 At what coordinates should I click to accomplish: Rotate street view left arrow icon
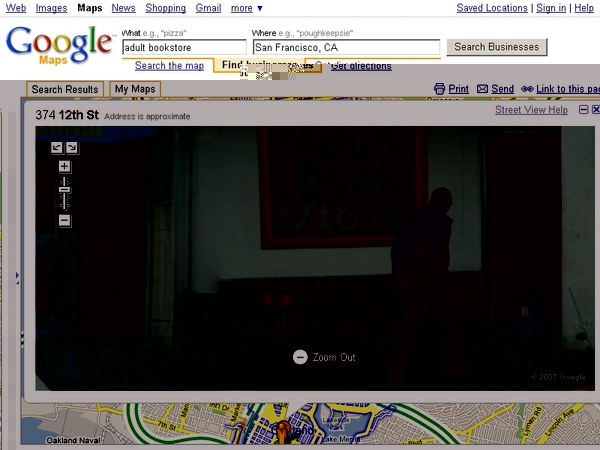pos(57,148)
